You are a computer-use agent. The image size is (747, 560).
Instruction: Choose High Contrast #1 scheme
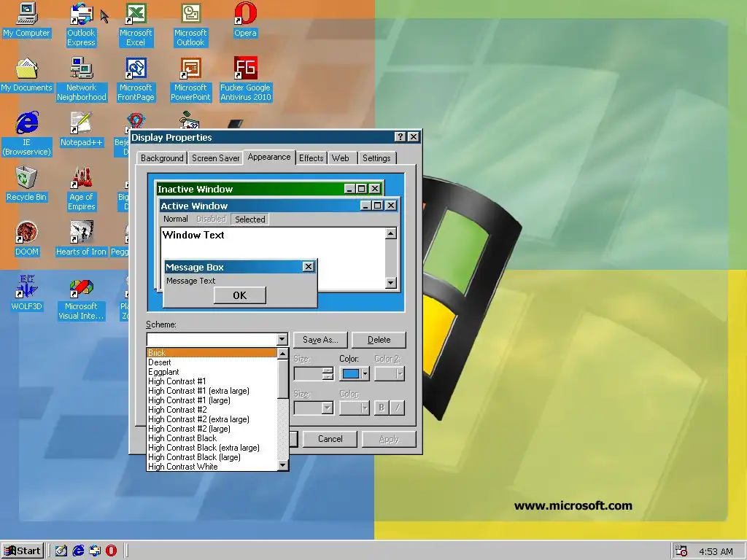click(x=212, y=381)
